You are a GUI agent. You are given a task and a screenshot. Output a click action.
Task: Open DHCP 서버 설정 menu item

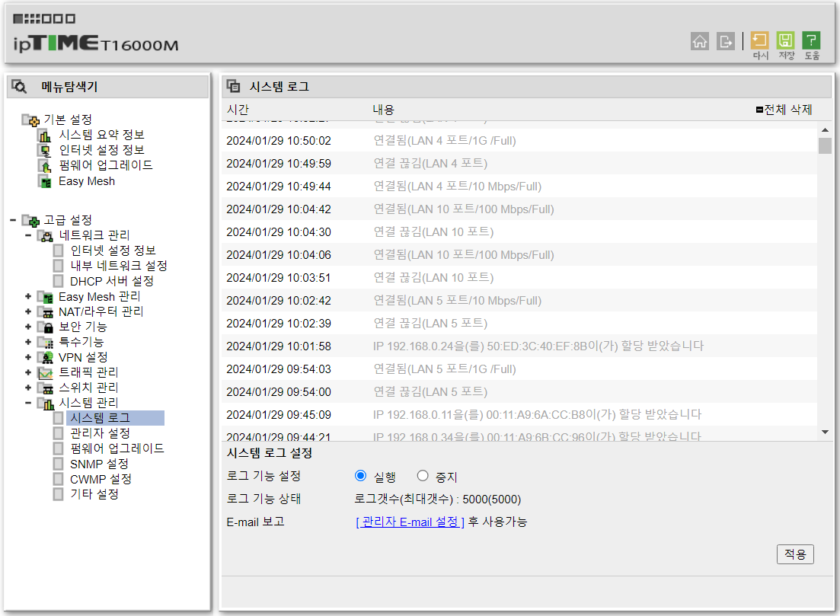(111, 281)
